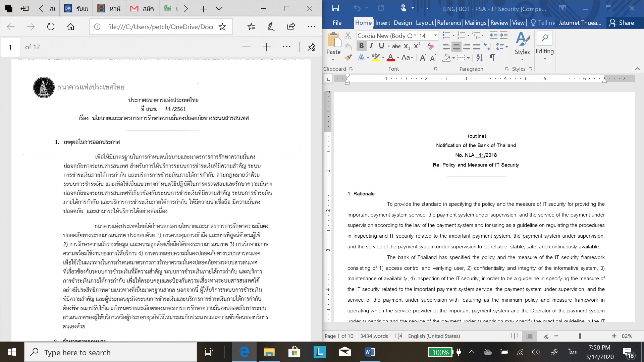Image resolution: width=644 pixels, height=362 pixels.
Task: Open the font name dropdown
Action: click(415, 36)
